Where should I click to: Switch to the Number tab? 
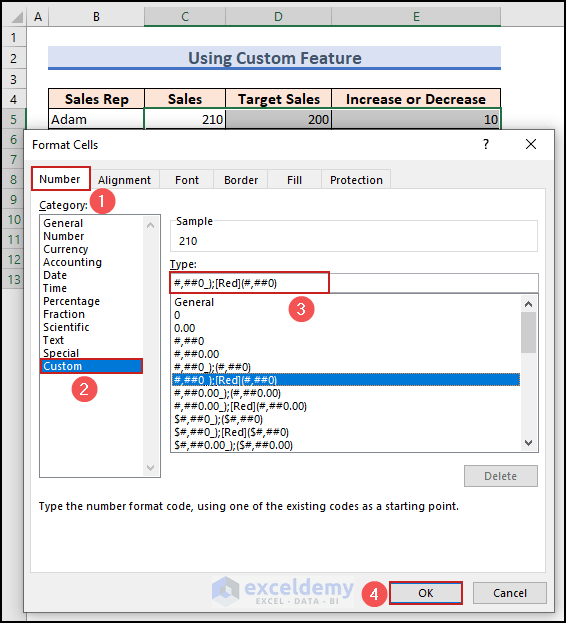pyautogui.click(x=60, y=179)
